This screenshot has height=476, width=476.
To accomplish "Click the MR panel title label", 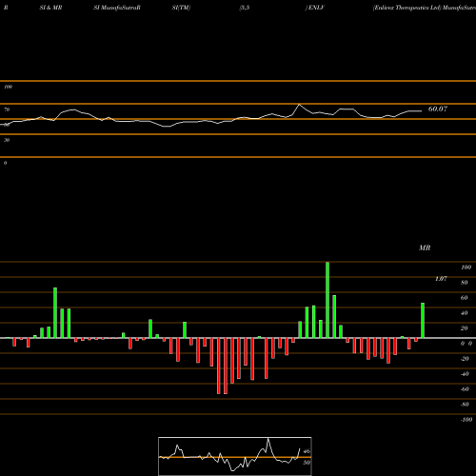I will coord(425,248).
